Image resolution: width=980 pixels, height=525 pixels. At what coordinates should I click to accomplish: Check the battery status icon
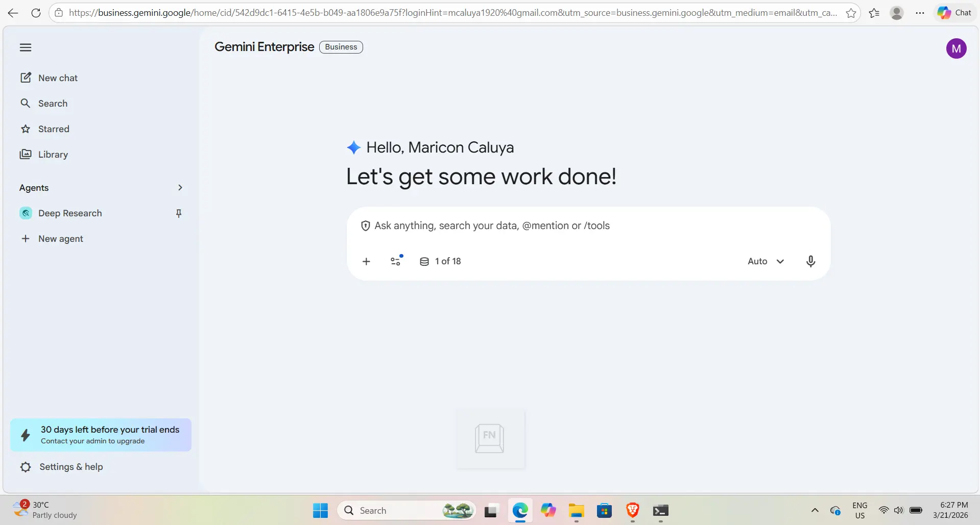point(916,510)
